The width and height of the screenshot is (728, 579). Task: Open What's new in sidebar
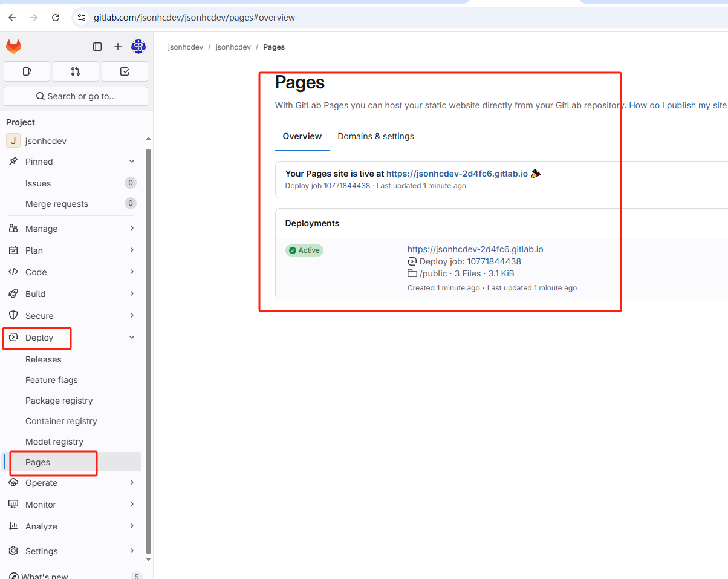(x=45, y=575)
